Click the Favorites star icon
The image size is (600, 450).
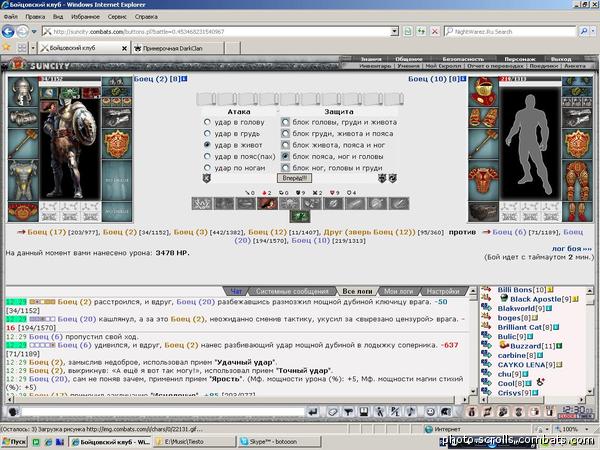7,47
